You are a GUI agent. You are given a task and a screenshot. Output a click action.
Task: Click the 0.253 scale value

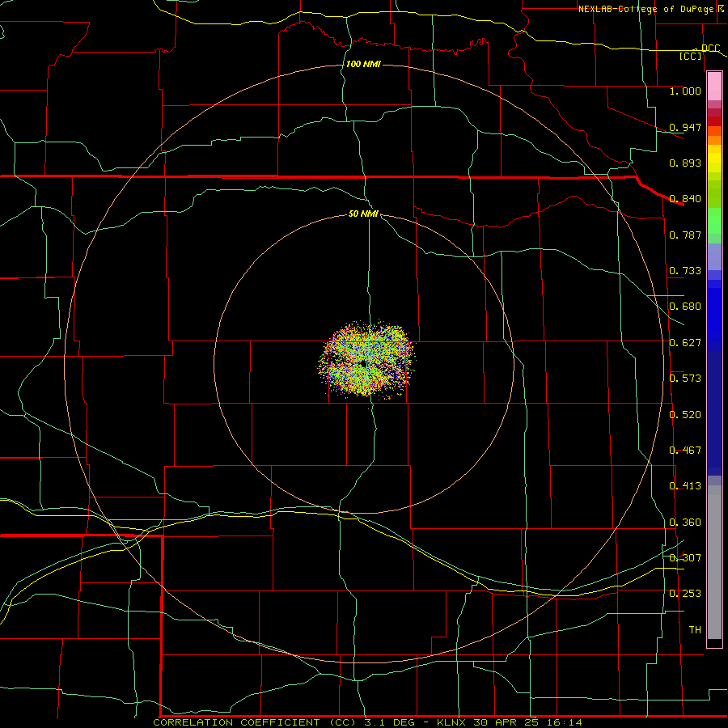point(685,594)
